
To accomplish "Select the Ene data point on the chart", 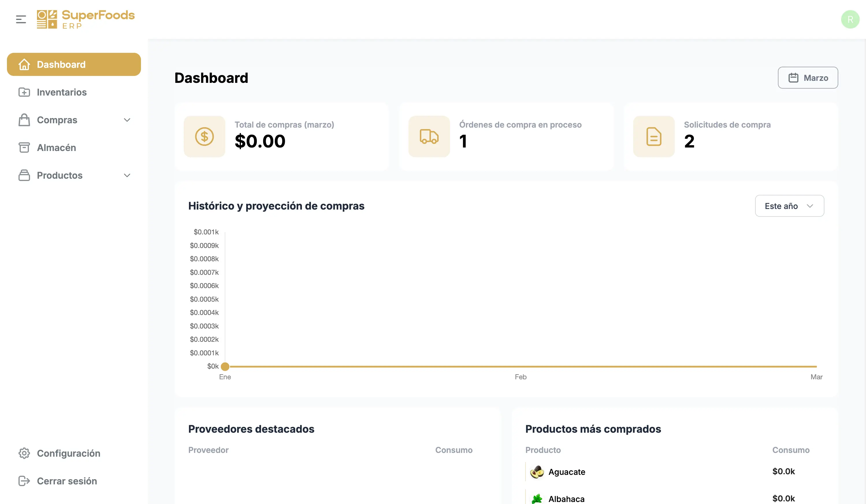I will pos(225,366).
